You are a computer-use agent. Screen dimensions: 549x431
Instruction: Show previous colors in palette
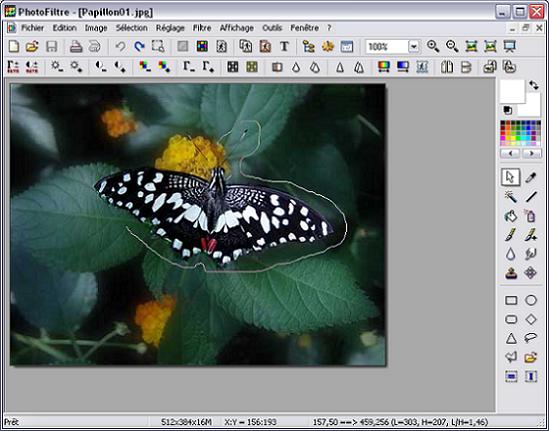[510, 153]
